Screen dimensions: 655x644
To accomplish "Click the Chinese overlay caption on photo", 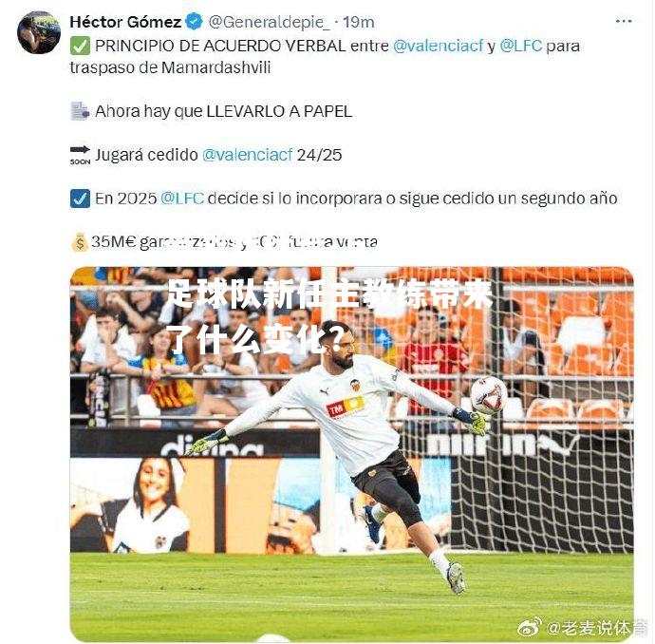I will (330, 316).
